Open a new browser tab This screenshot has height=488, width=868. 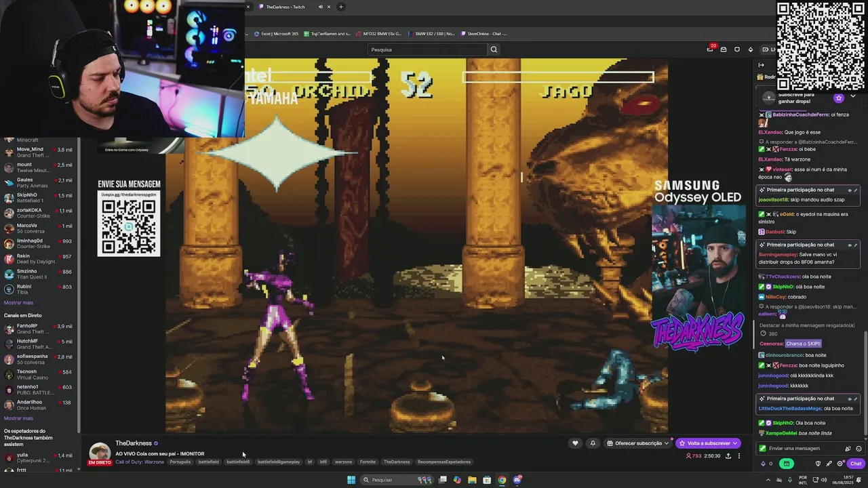click(340, 7)
